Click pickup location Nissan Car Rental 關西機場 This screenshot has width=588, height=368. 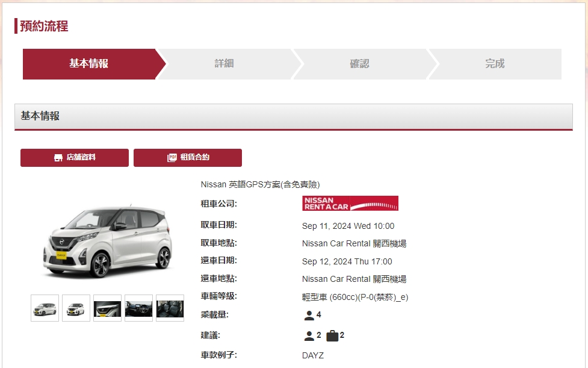coord(354,244)
